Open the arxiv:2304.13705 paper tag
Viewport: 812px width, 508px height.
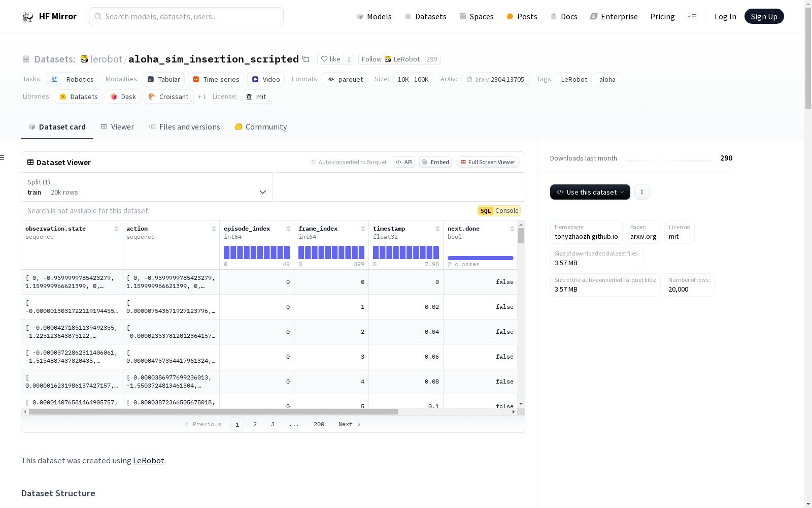[x=495, y=79]
